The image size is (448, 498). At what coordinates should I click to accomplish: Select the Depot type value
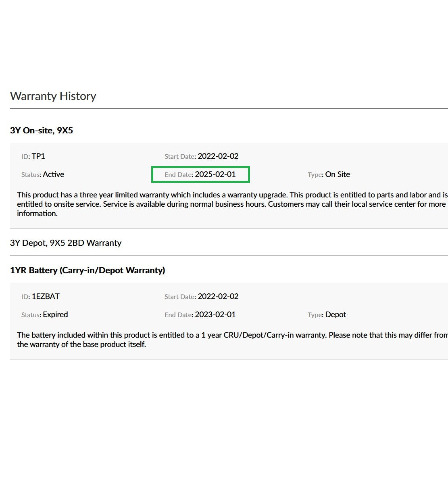click(x=335, y=315)
